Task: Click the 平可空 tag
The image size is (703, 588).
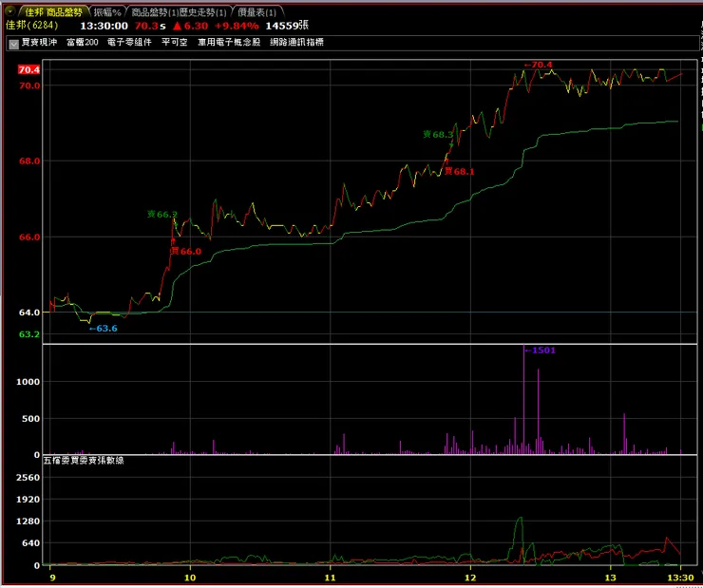Action: (x=175, y=43)
